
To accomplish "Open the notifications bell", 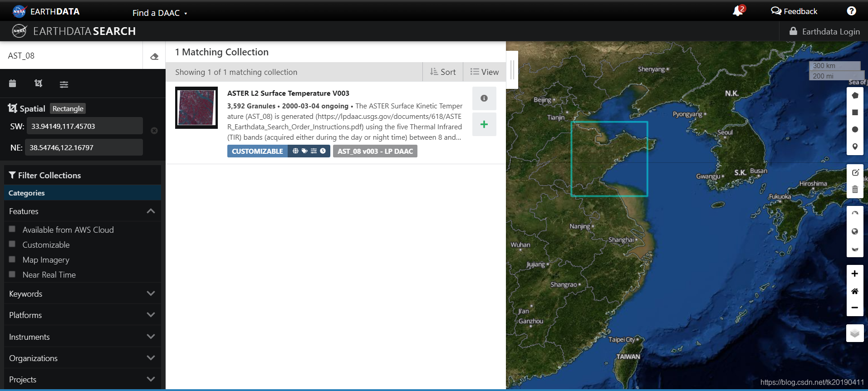I will point(738,11).
